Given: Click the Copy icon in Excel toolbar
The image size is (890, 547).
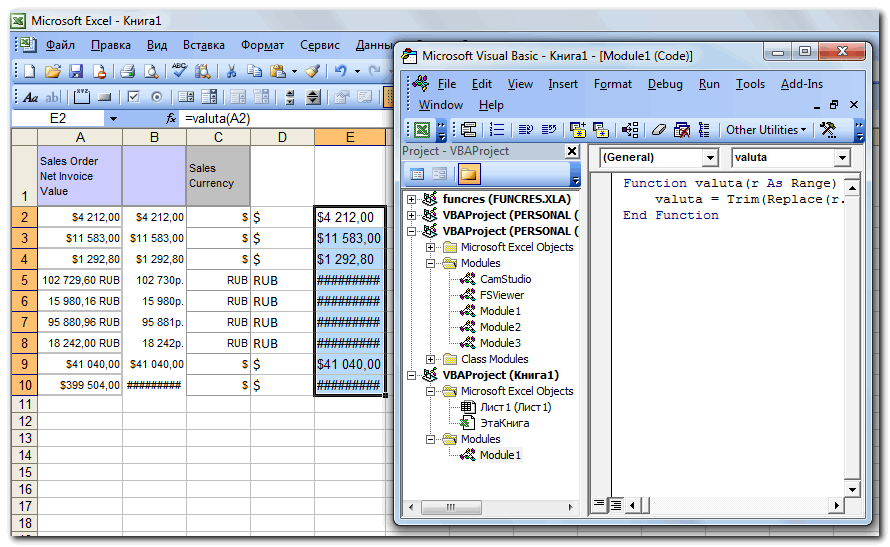Looking at the screenshot, I should pyautogui.click(x=254, y=71).
